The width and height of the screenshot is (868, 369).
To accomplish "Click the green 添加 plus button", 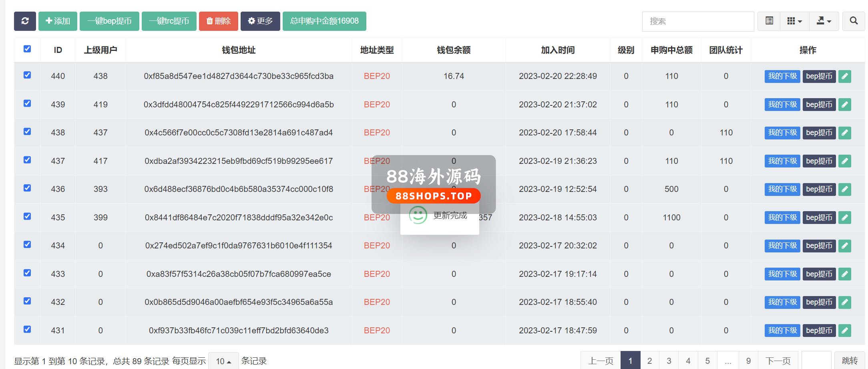I will point(58,21).
